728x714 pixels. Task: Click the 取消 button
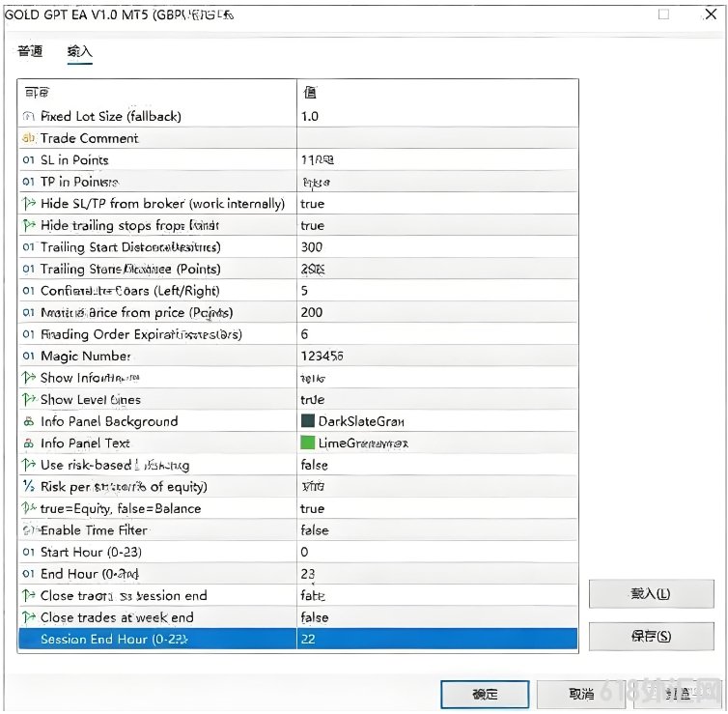tap(581, 694)
